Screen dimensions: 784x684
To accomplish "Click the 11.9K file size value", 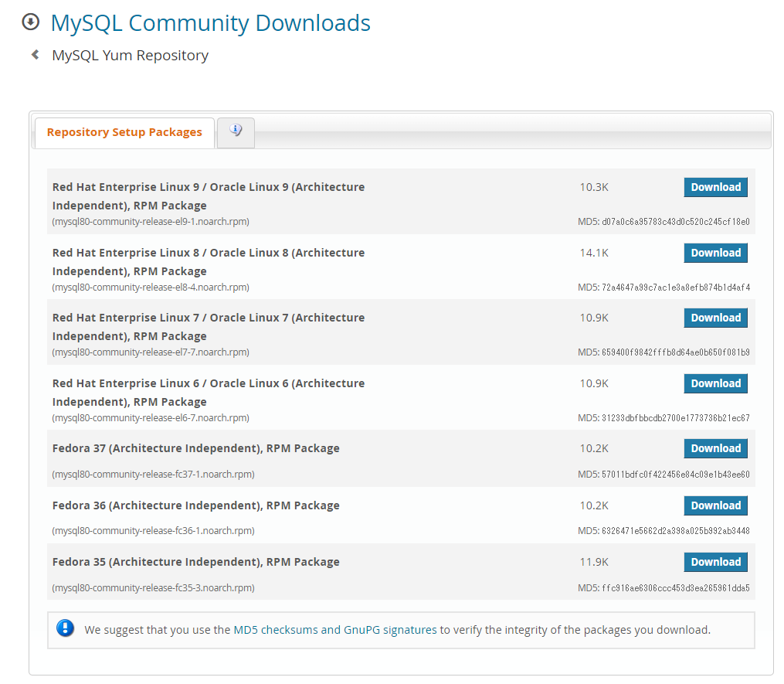I will point(594,562).
